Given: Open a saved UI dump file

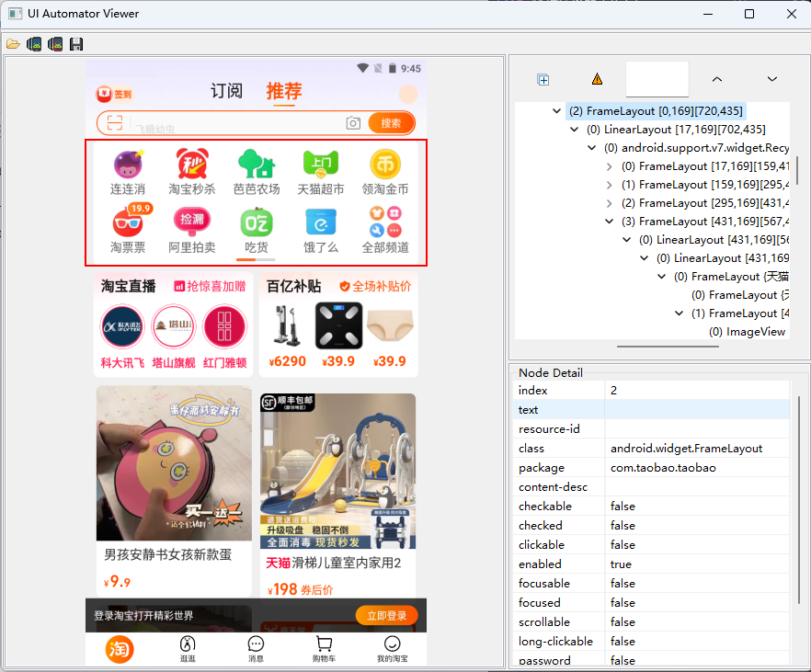Looking at the screenshot, I should click(x=13, y=44).
